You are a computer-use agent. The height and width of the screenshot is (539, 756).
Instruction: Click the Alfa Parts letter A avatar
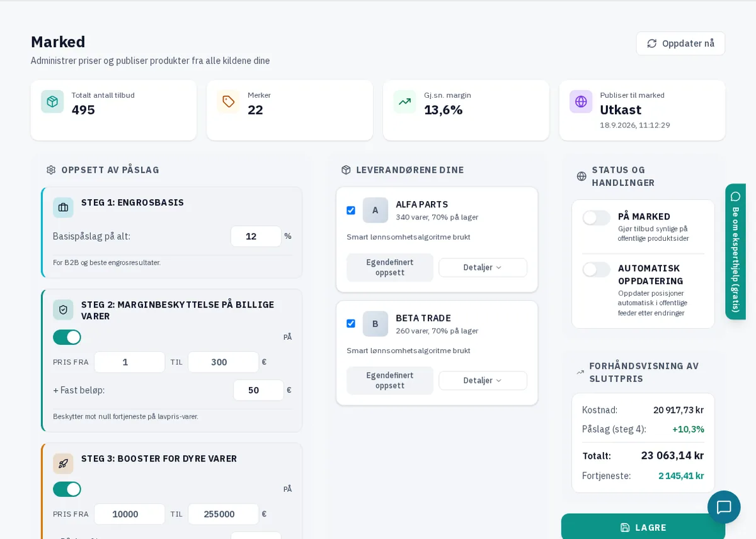375,210
